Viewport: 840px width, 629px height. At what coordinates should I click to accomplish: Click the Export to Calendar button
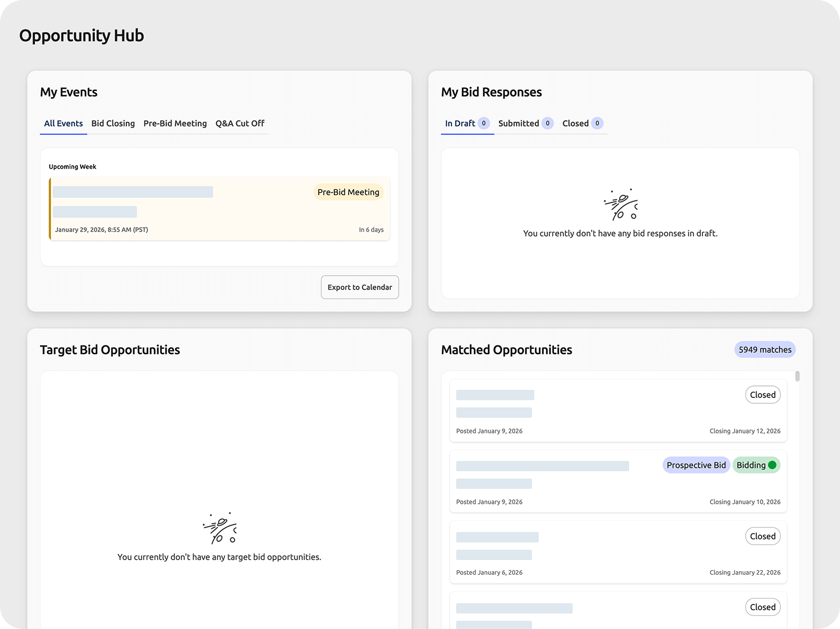pyautogui.click(x=359, y=287)
